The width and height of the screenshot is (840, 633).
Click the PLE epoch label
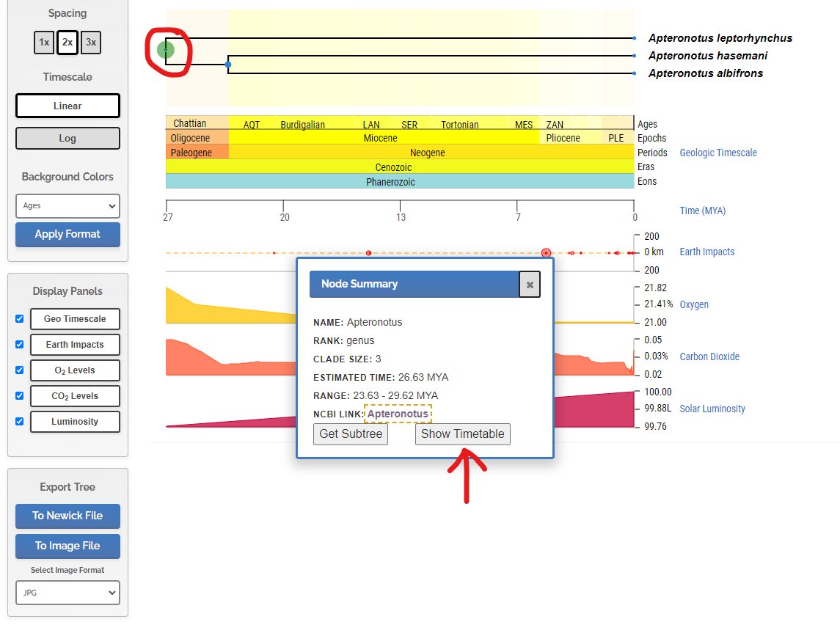point(616,138)
